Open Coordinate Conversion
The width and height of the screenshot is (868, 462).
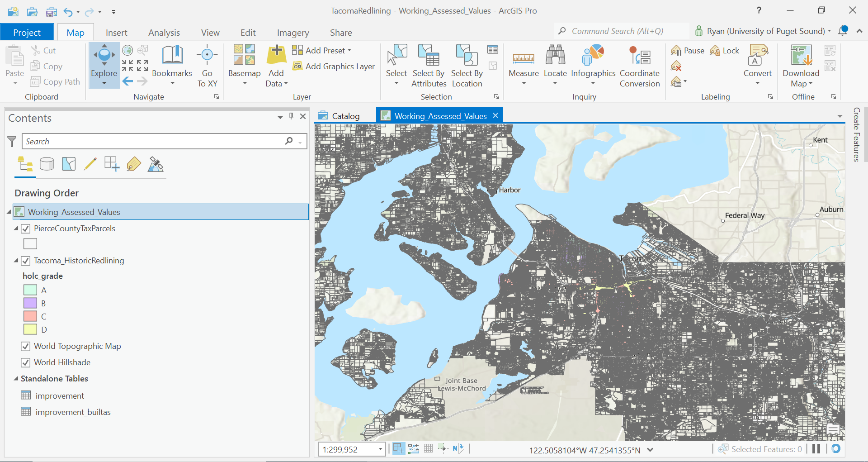640,66
